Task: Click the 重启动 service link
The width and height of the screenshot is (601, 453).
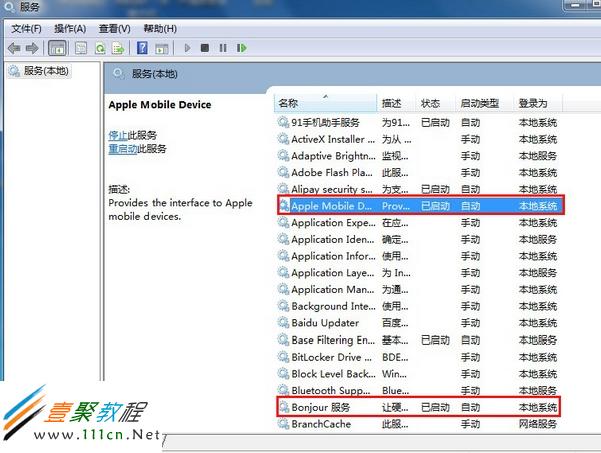Action: (122, 148)
